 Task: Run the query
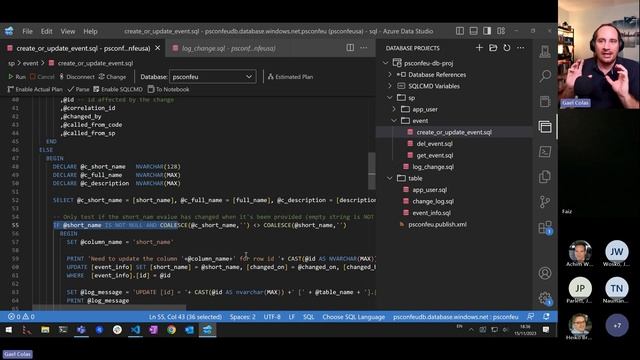coord(17,77)
